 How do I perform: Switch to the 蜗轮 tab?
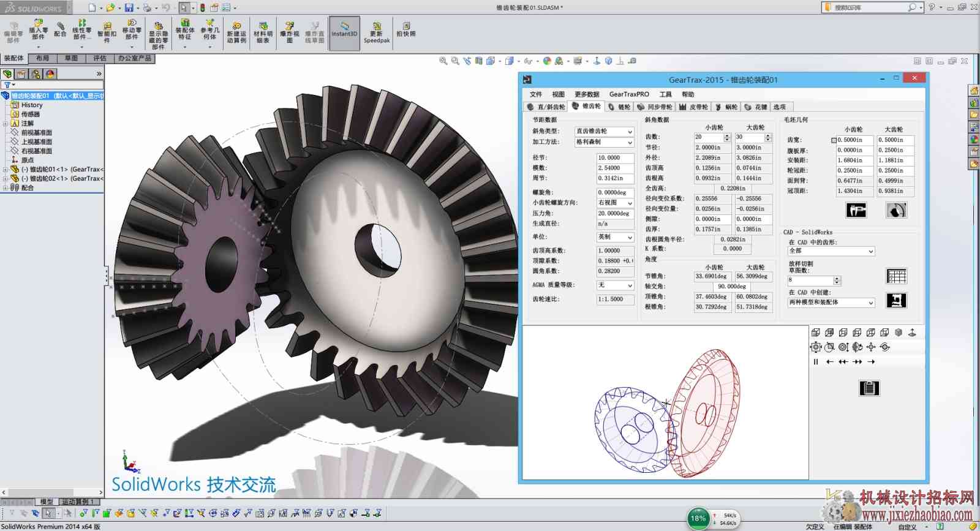pos(726,107)
